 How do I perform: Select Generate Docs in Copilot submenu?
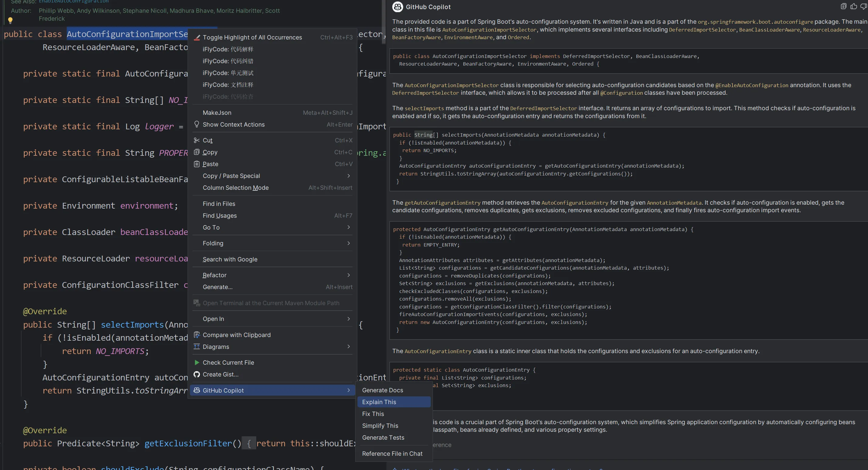click(x=394, y=390)
